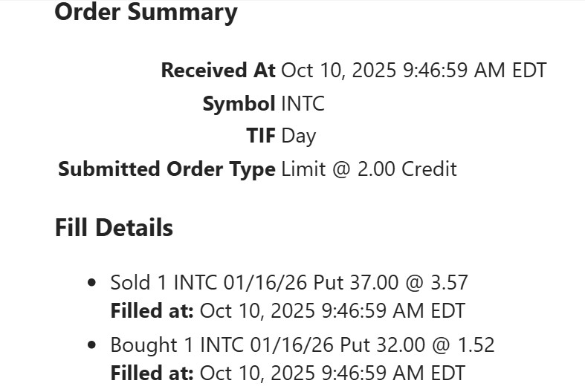585x392 pixels.
Task: Click the bullet beside the Sold fill
Action: click(x=92, y=283)
